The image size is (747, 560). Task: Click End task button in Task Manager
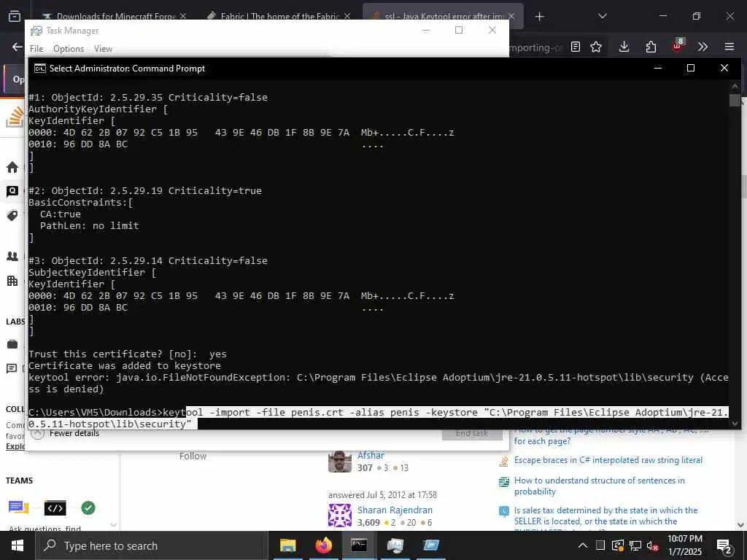[472, 434]
